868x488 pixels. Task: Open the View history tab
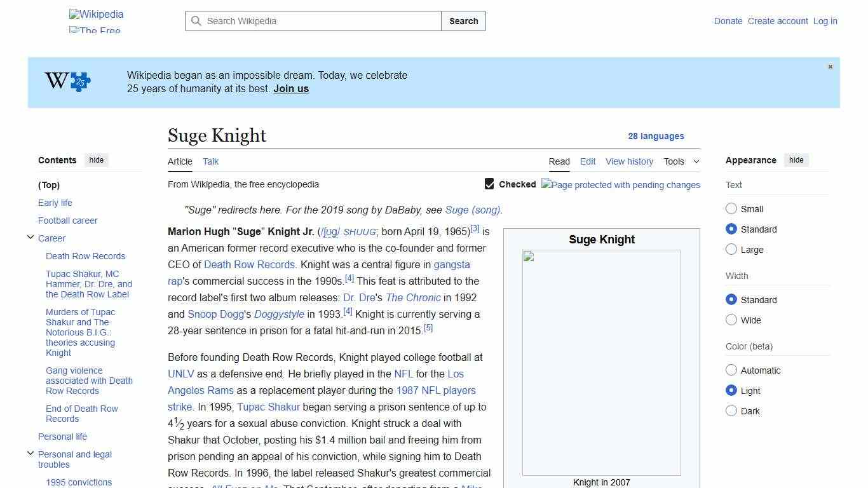[x=629, y=161]
